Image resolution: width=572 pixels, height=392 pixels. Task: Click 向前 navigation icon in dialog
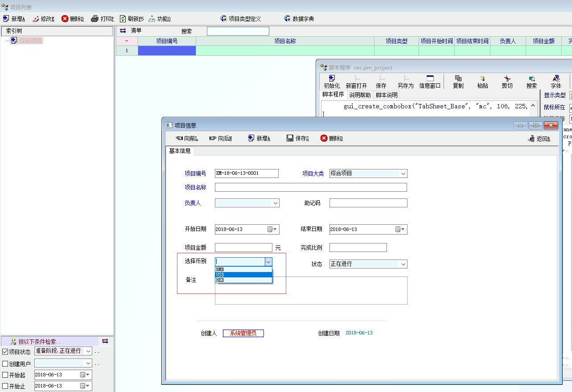point(180,139)
